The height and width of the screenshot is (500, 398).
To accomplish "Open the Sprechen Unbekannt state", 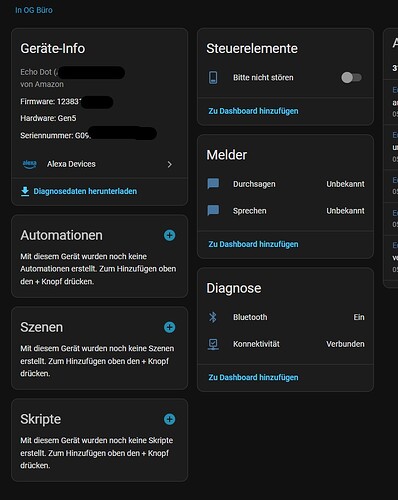I will pyautogui.click(x=345, y=211).
